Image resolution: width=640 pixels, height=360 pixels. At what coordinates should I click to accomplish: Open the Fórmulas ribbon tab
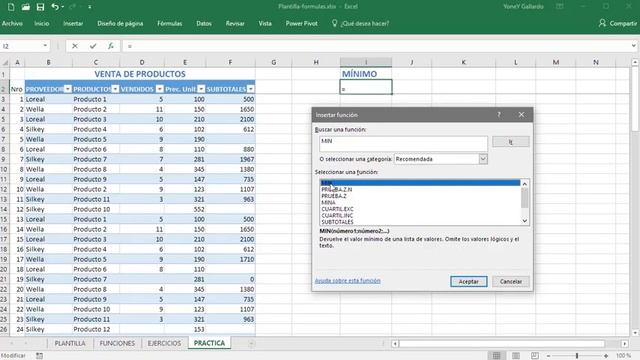coord(170,23)
